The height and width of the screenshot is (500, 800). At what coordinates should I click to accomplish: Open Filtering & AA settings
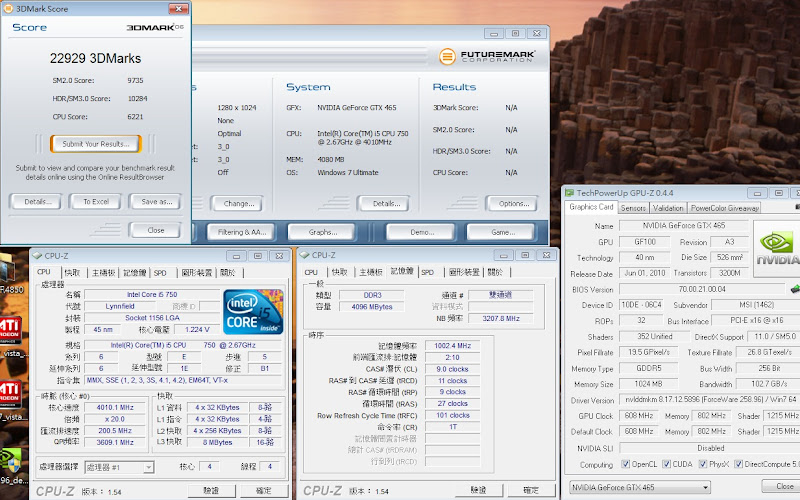pyautogui.click(x=241, y=232)
